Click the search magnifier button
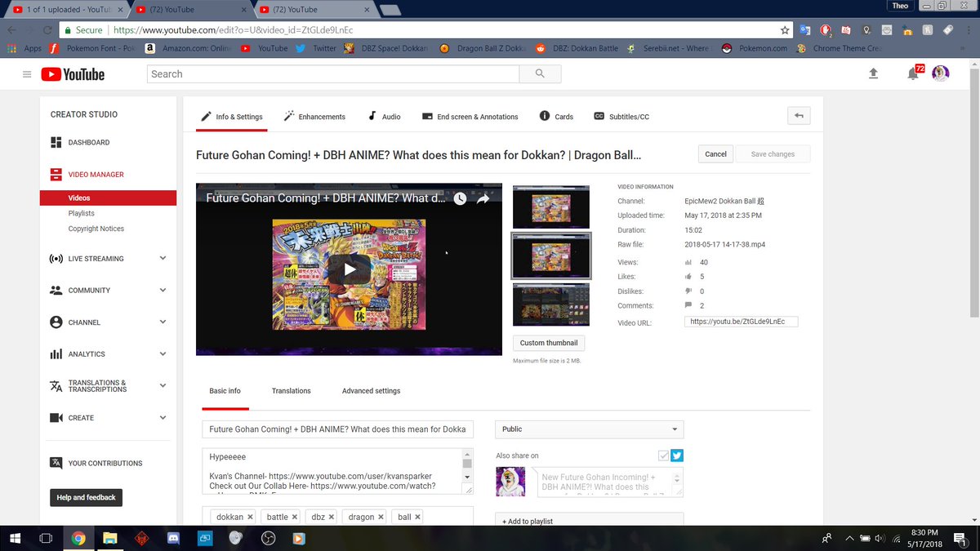Image resolution: width=980 pixels, height=551 pixels. [539, 73]
